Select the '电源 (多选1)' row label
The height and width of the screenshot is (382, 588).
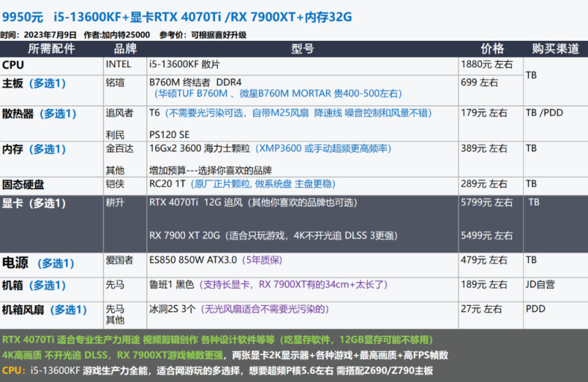point(38,263)
